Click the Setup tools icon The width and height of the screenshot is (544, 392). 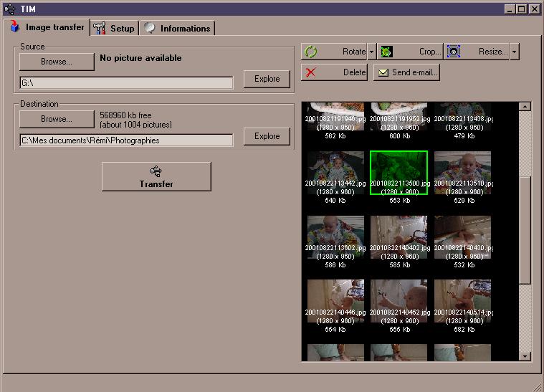pos(100,28)
